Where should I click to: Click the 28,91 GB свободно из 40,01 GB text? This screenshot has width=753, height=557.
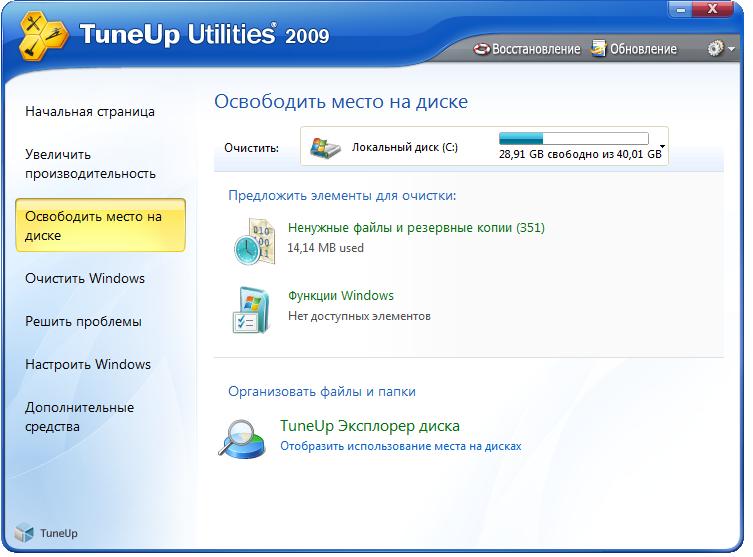[580, 154]
